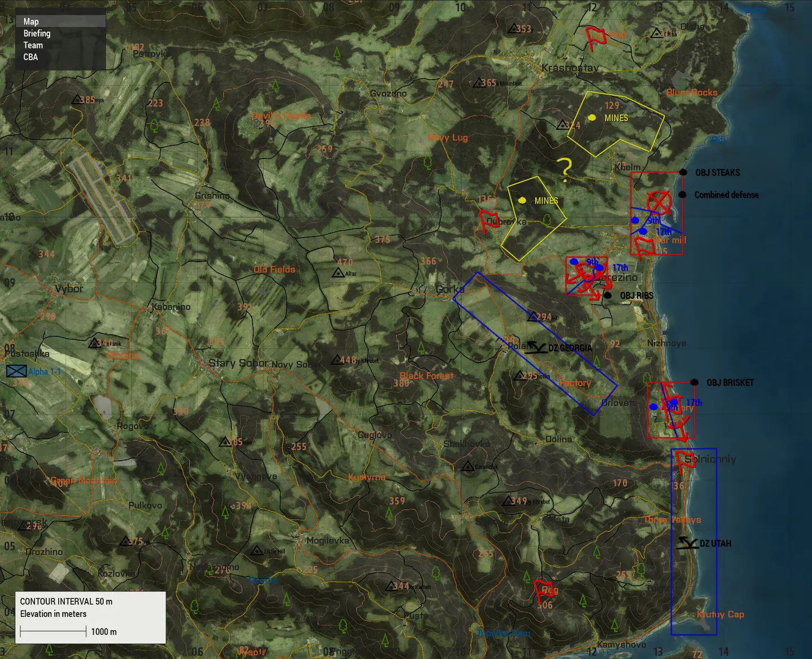Click the red flag on Rog hill
The image size is (812, 659).
coord(544,590)
